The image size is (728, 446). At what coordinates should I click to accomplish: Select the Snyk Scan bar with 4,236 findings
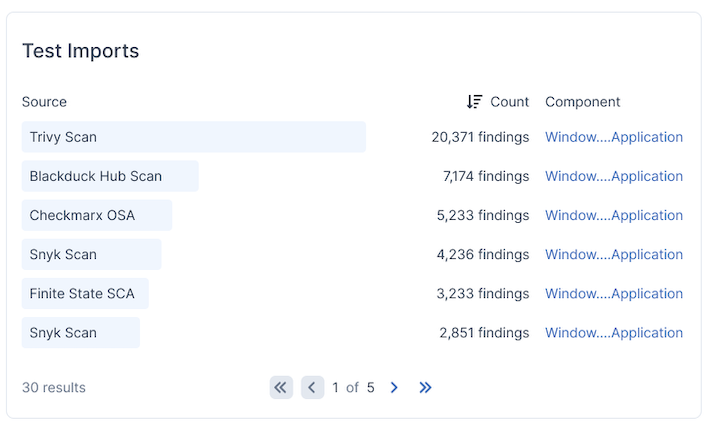coord(91,254)
